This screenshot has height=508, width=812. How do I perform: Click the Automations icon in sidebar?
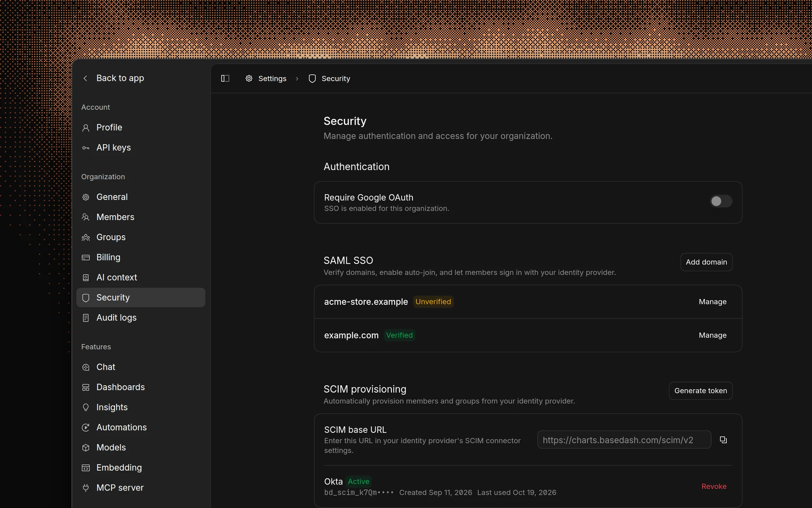(x=86, y=428)
